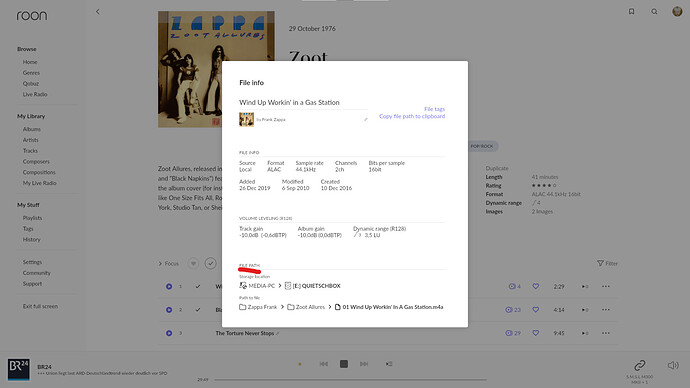Viewport: 690px width, 388px height.
Task: Open more options for track 2
Action: tap(606, 310)
